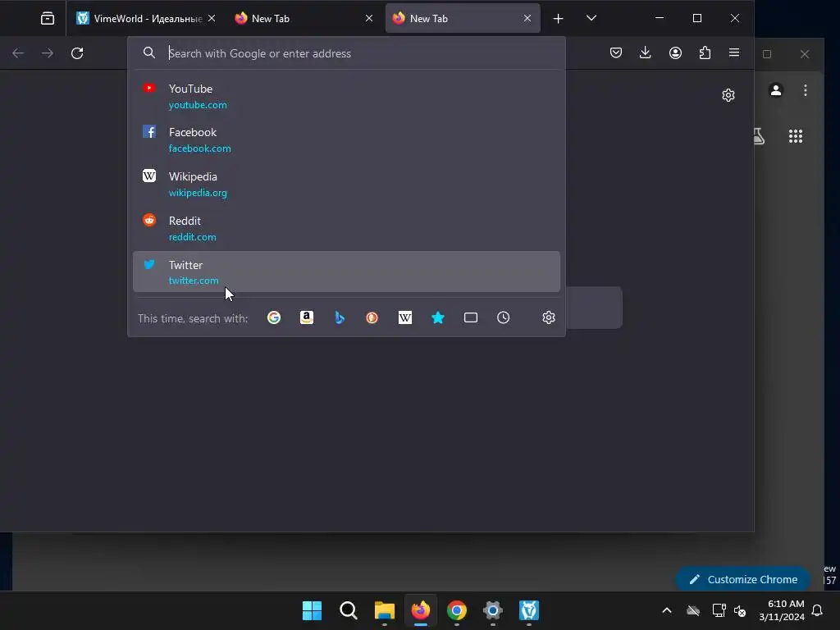
Task: Switch to the middle New Tab
Action: 303,18
